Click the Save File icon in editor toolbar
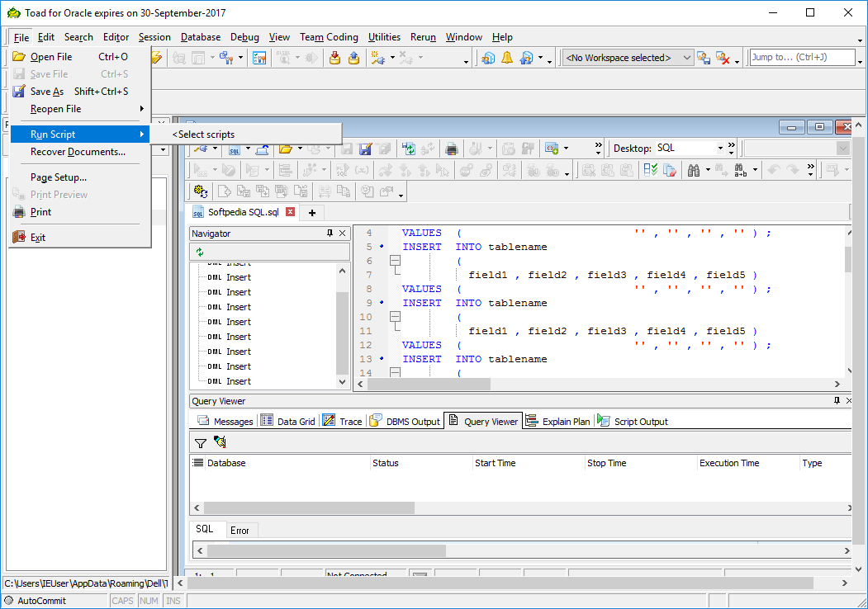The width and height of the screenshot is (868, 609). pos(347,149)
